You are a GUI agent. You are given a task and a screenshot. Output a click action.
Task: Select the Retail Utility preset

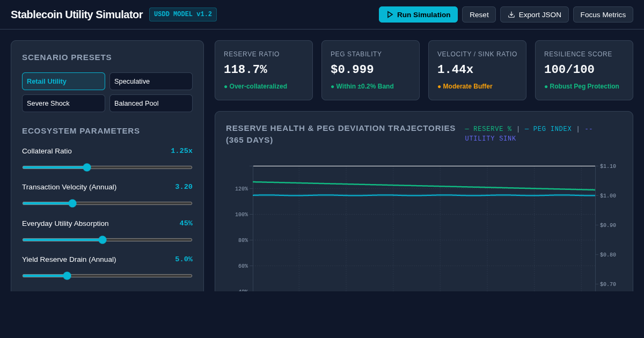(63, 81)
